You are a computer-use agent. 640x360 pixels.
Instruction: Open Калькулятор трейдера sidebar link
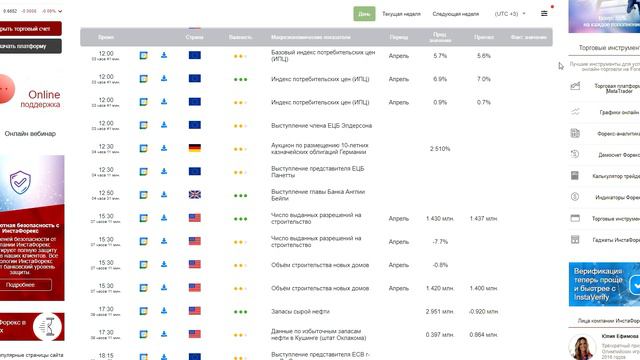616,176
